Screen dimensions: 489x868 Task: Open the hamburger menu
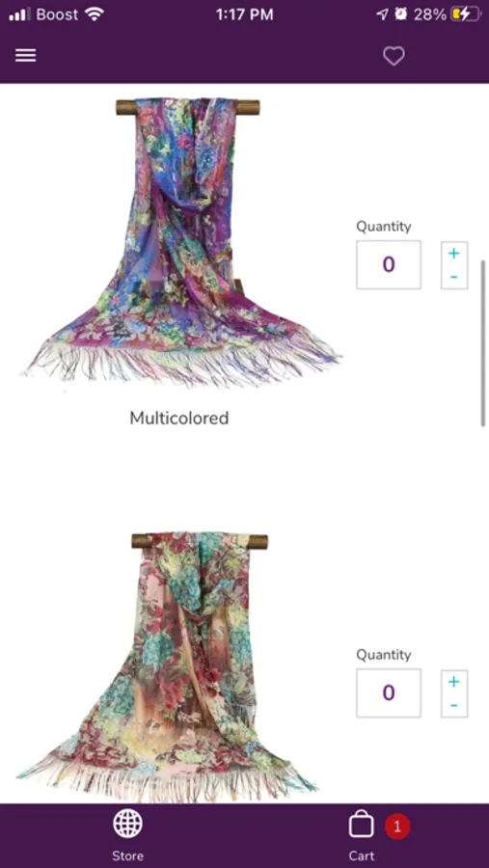tap(25, 55)
